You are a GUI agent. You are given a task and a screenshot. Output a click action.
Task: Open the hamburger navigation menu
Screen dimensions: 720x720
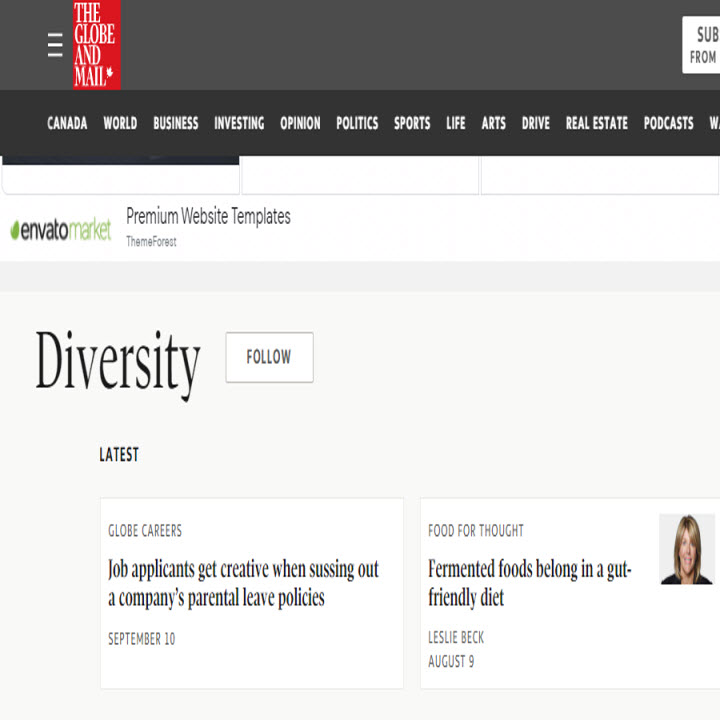click(55, 45)
